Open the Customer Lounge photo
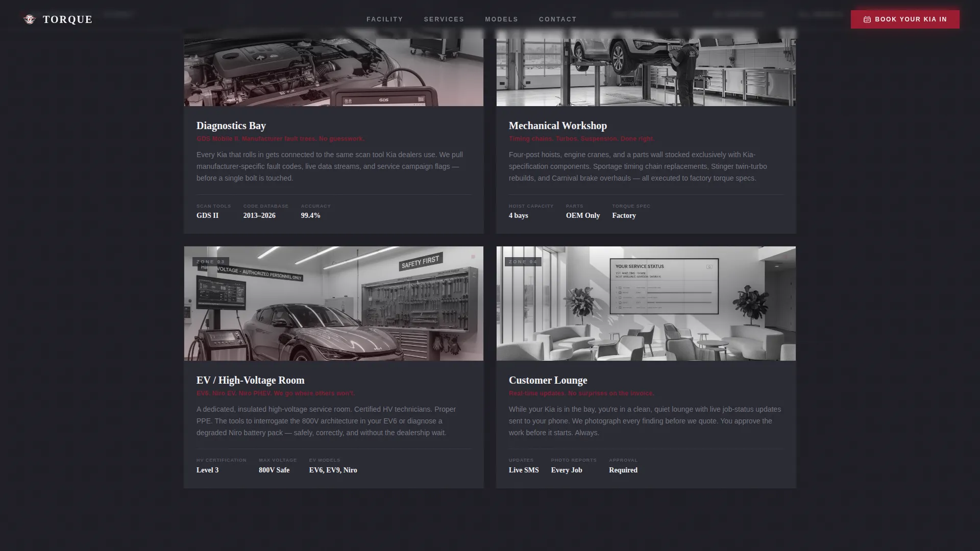Viewport: 980px width, 551px height. click(x=646, y=304)
